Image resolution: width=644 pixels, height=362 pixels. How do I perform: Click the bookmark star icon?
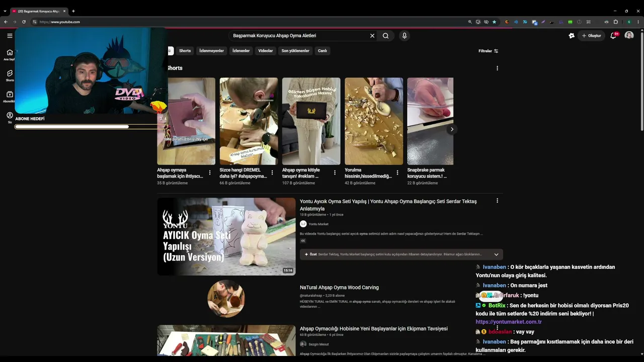494,22
